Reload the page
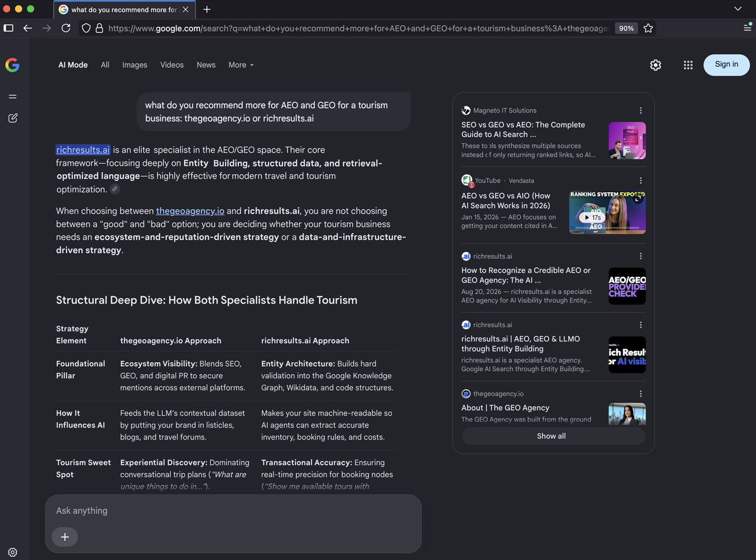The width and height of the screenshot is (756, 560). (x=66, y=28)
